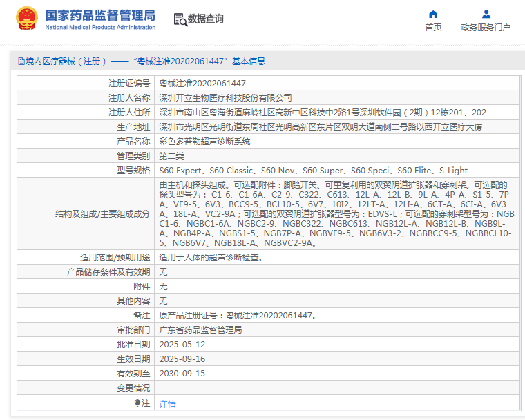Go to 首页 via its text label
Screen dimensions: 525x420
click(x=433, y=28)
